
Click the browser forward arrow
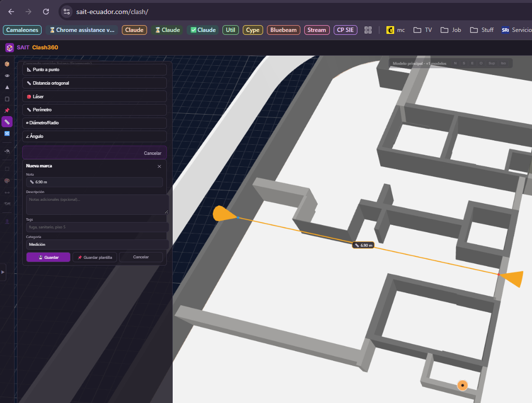click(29, 12)
